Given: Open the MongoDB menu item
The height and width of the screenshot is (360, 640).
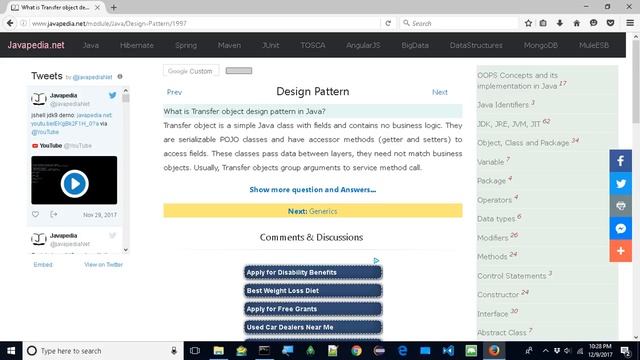Looking at the screenshot, I should point(541,45).
